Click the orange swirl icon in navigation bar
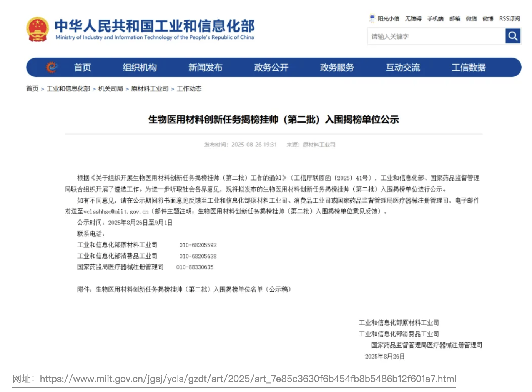 pos(52,67)
